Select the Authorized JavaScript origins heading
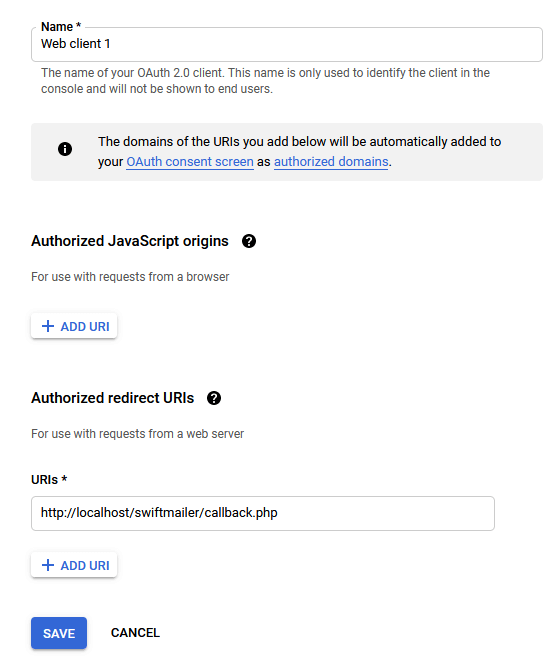Viewport: 544px width, 661px height. click(x=130, y=241)
